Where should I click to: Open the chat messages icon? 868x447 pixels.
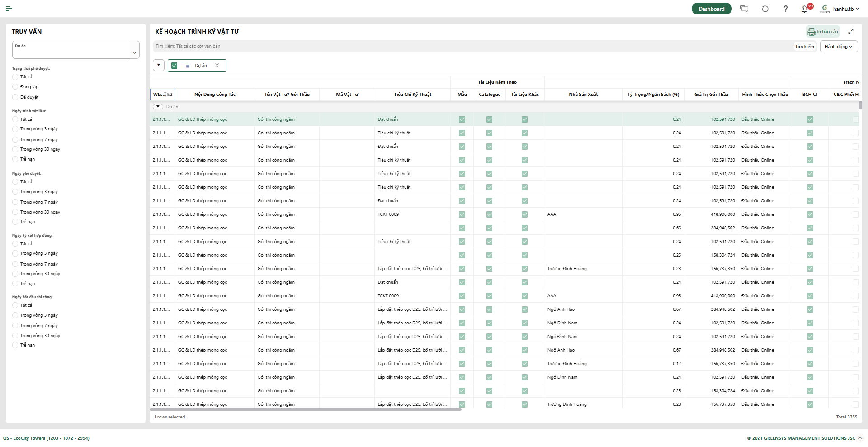pyautogui.click(x=744, y=9)
